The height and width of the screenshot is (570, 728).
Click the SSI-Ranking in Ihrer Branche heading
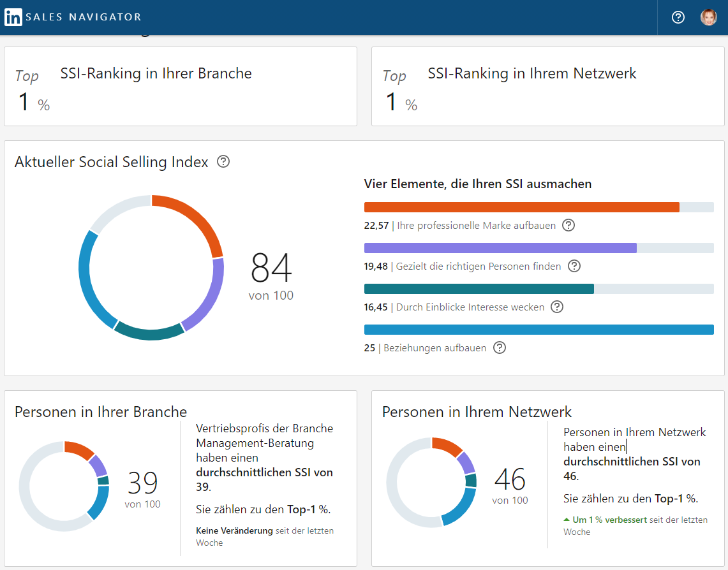[x=156, y=73]
